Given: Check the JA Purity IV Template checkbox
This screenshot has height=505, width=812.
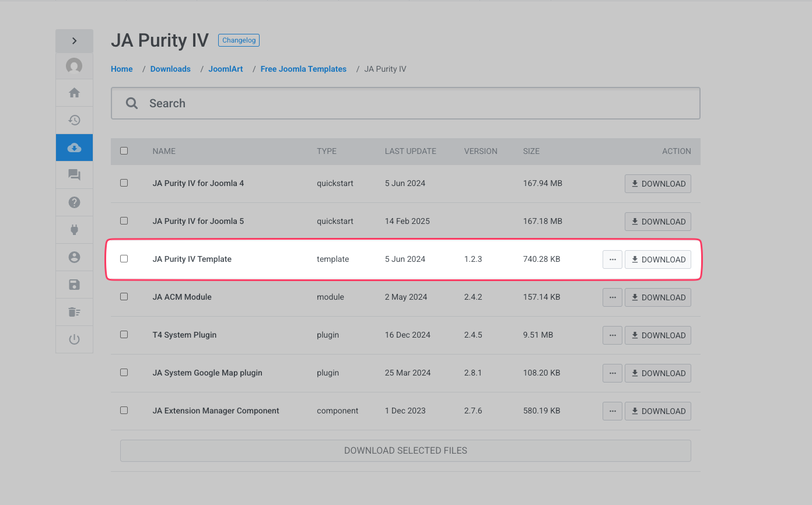Looking at the screenshot, I should [124, 258].
